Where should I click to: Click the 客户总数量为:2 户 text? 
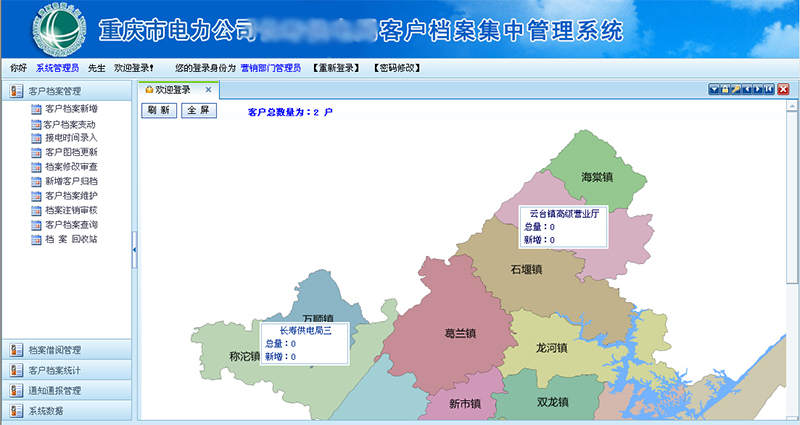point(290,112)
